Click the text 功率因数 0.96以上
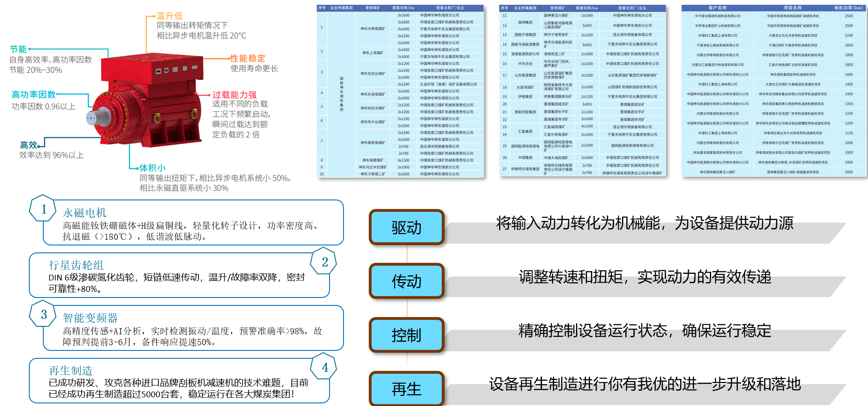The height and width of the screenshot is (406, 868). coord(43,106)
